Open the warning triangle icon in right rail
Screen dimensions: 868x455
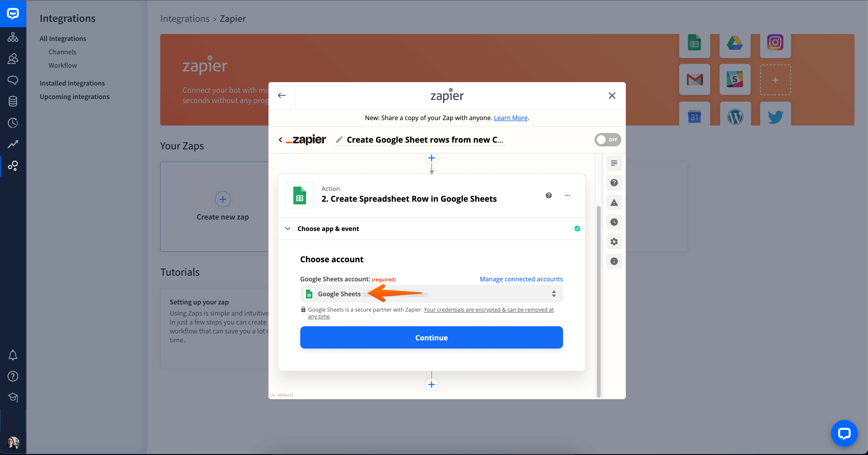614,202
